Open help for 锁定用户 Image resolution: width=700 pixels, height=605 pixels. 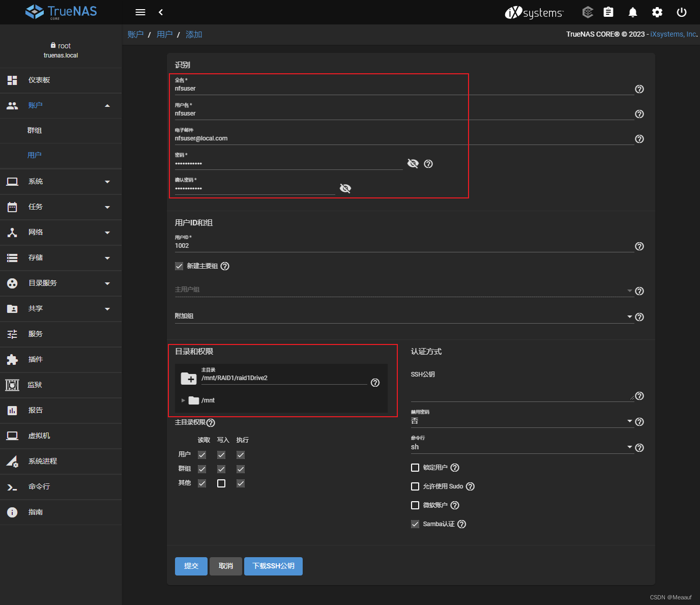(x=455, y=468)
